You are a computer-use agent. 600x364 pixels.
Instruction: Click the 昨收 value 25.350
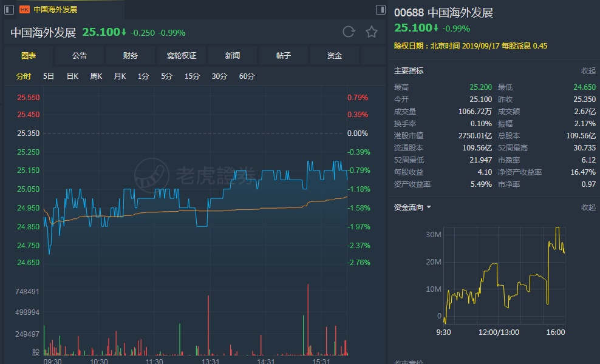584,99
